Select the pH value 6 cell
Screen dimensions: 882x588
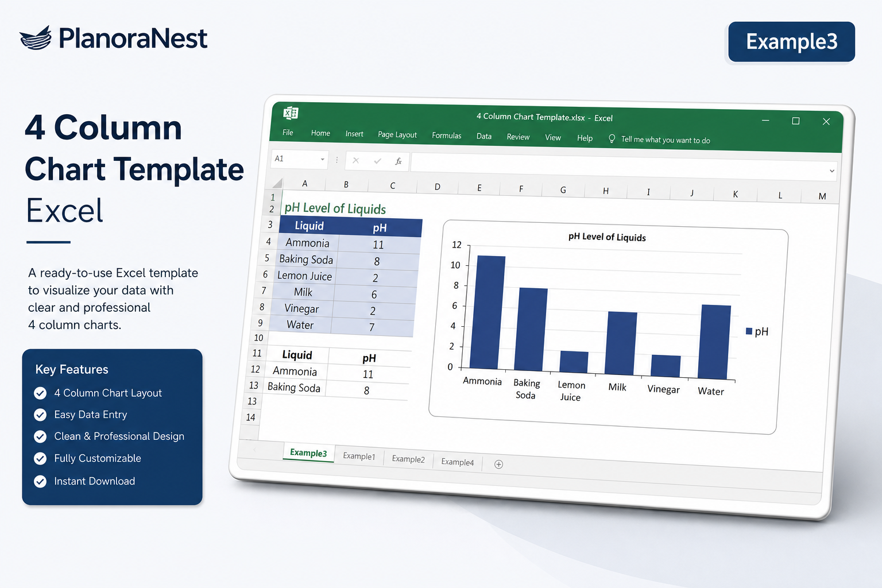coord(374,295)
